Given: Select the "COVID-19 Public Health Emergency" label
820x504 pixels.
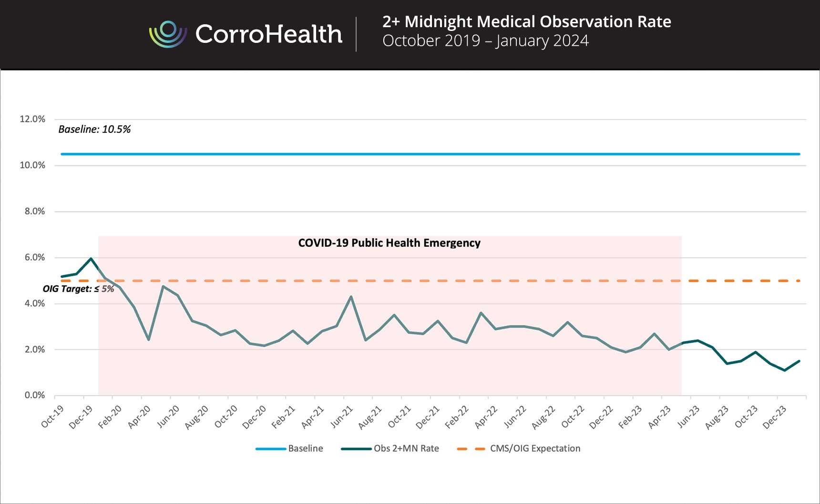Looking at the screenshot, I should coord(389,243).
